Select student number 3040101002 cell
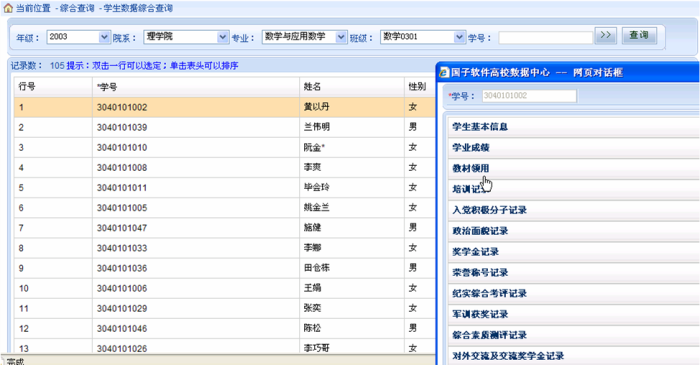700x365 pixels. (x=196, y=107)
